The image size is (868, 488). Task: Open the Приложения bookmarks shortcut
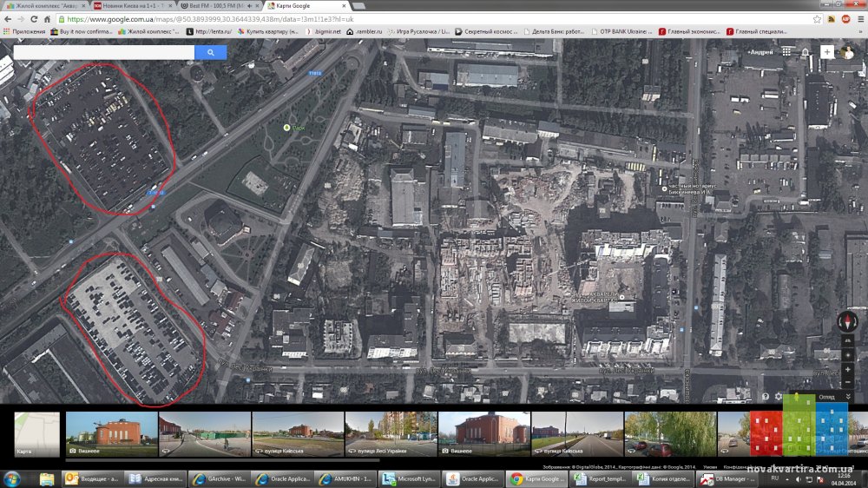point(24,31)
